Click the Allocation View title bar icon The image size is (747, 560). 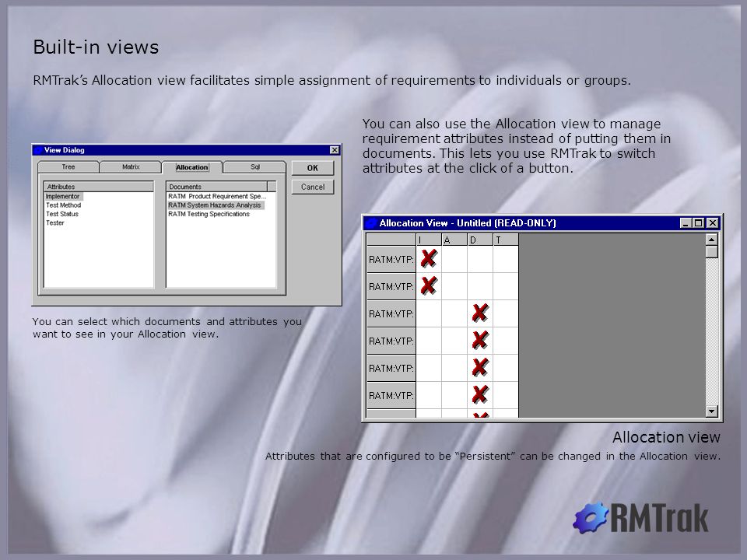(x=371, y=223)
